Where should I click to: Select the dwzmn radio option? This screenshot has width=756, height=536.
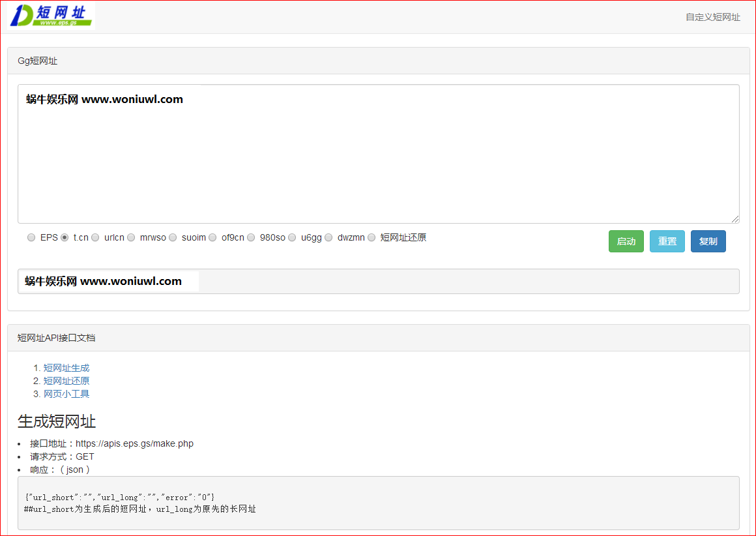(x=328, y=238)
